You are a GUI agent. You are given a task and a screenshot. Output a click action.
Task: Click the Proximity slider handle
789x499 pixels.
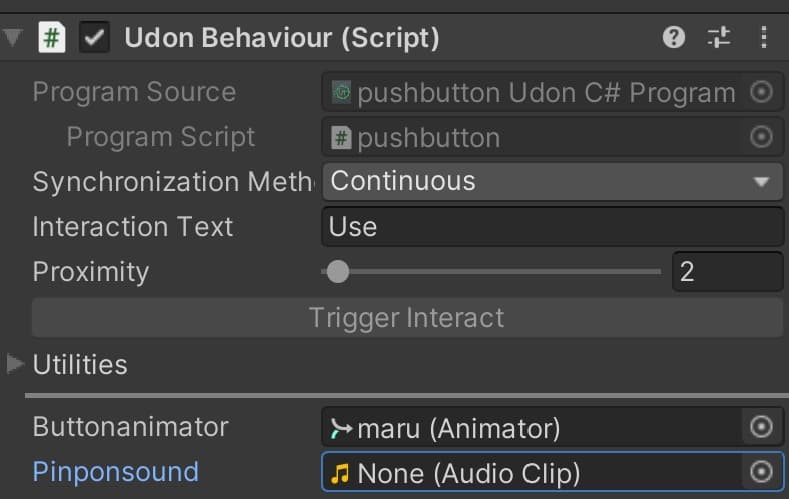pos(338,271)
